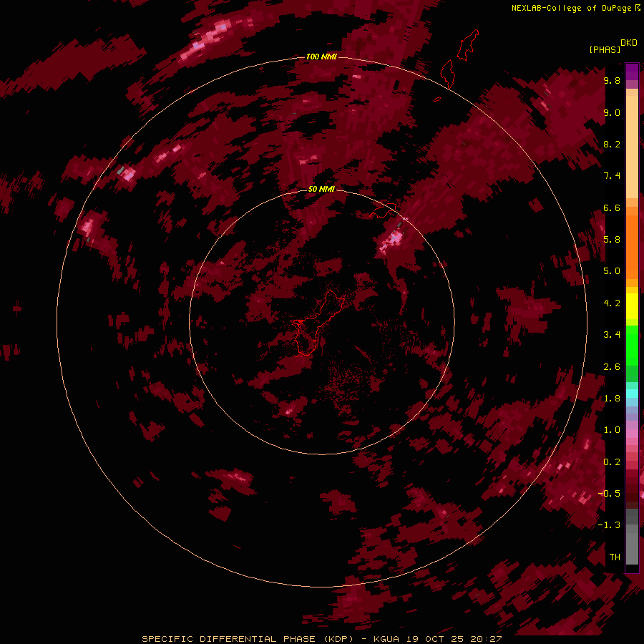Image resolution: width=644 pixels, height=644 pixels.
Task: Select the 7.4 scale value
Action: point(612,176)
